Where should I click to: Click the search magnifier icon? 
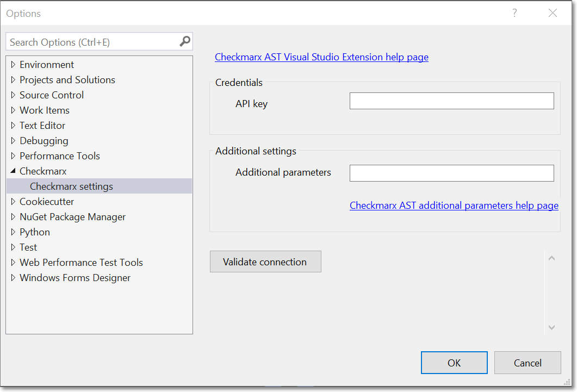(x=185, y=41)
